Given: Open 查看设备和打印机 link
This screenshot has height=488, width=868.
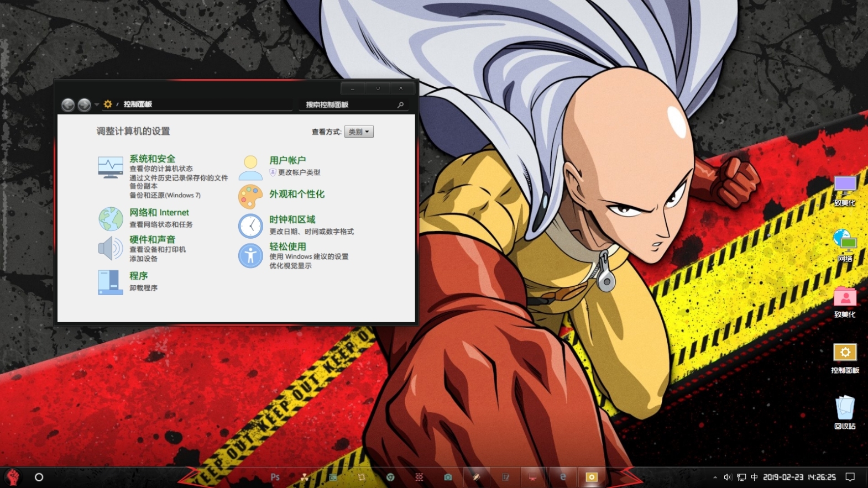Looking at the screenshot, I should click(x=158, y=249).
